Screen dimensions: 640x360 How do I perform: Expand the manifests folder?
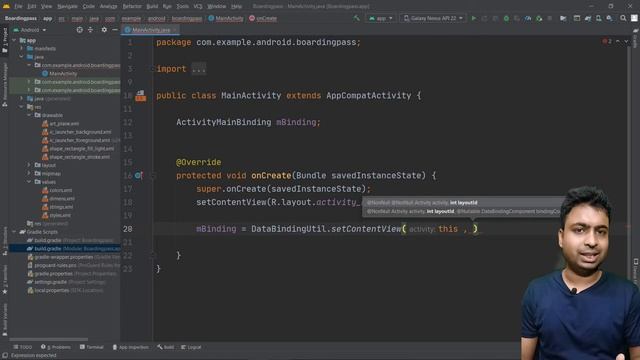pyautogui.click(x=22, y=49)
